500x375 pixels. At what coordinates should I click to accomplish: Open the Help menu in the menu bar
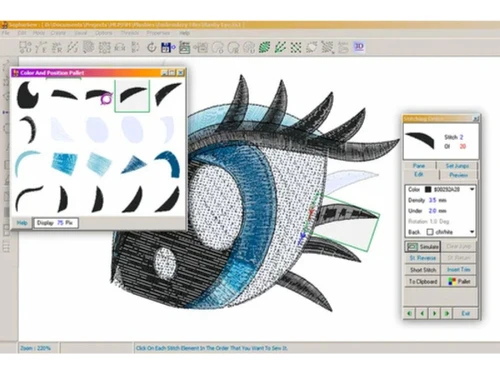(184, 33)
